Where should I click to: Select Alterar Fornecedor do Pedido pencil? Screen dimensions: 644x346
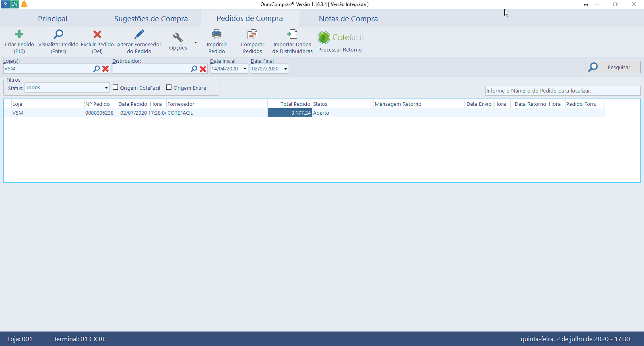(x=139, y=35)
